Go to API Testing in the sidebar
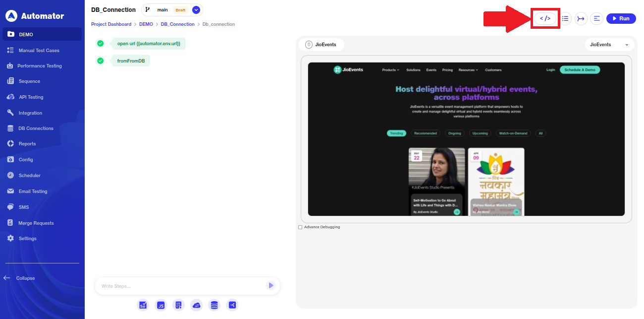The width and height of the screenshot is (644, 319). coord(31,97)
